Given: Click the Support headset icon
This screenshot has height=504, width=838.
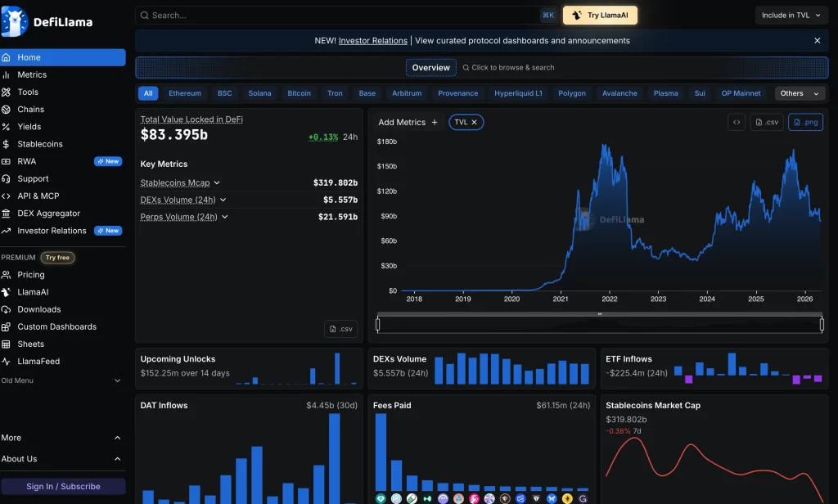Looking at the screenshot, I should tap(6, 178).
